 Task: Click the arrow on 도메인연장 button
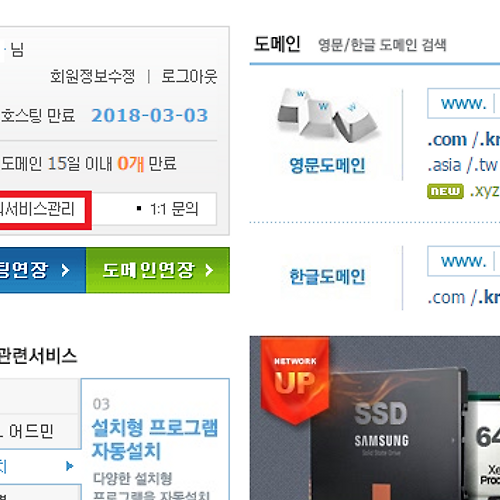209,270
